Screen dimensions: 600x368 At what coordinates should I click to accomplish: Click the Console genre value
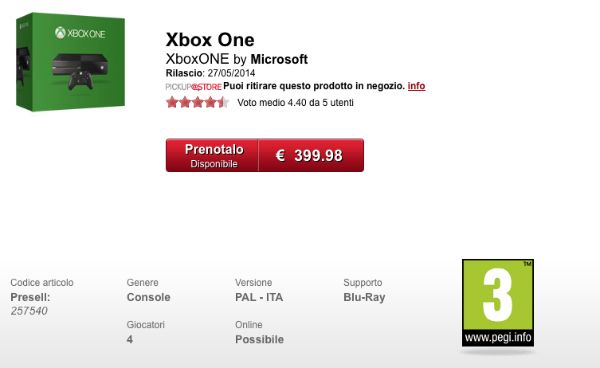coord(148,297)
